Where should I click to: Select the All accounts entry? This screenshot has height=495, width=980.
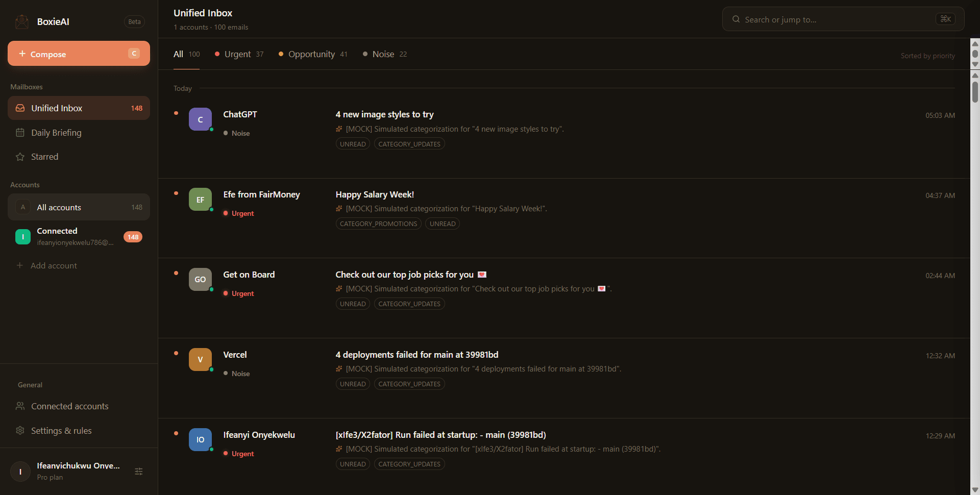coord(79,207)
